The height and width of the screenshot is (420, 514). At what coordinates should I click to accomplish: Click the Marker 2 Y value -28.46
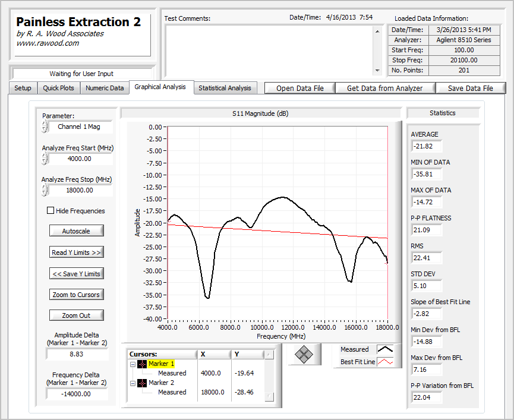click(244, 392)
